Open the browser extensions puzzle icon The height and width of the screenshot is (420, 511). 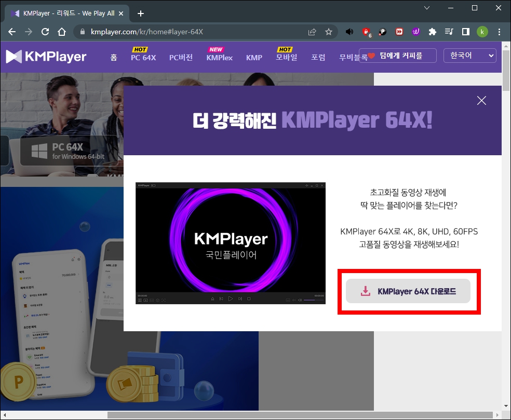click(x=433, y=32)
